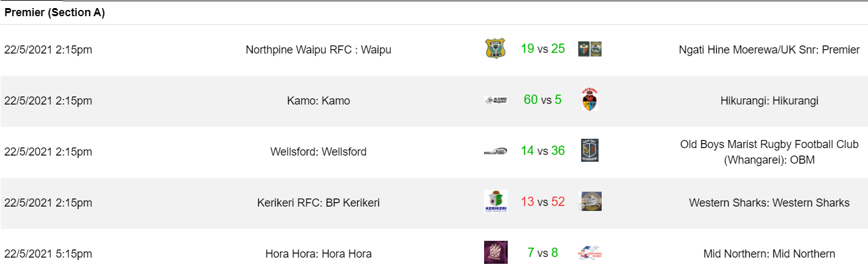Click the Ngati Hine Moerewa/UK team logo

(589, 49)
